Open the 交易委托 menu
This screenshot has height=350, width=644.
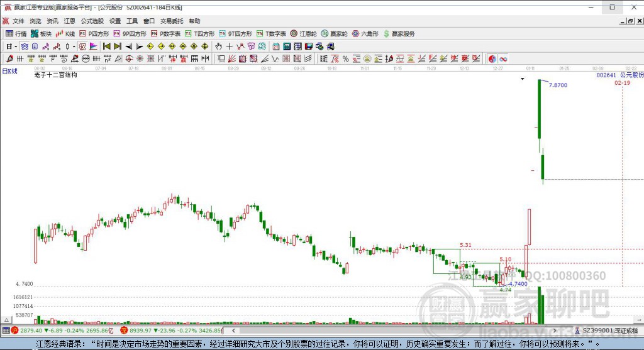171,21
